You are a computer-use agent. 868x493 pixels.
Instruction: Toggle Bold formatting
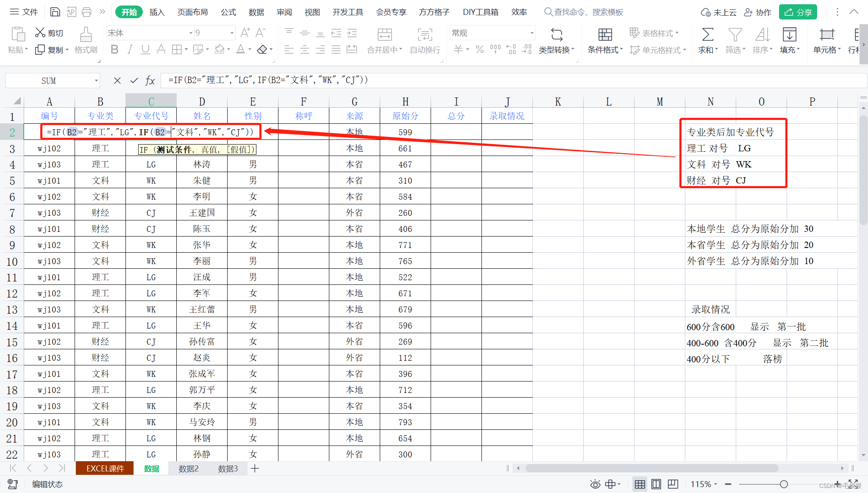(x=114, y=50)
